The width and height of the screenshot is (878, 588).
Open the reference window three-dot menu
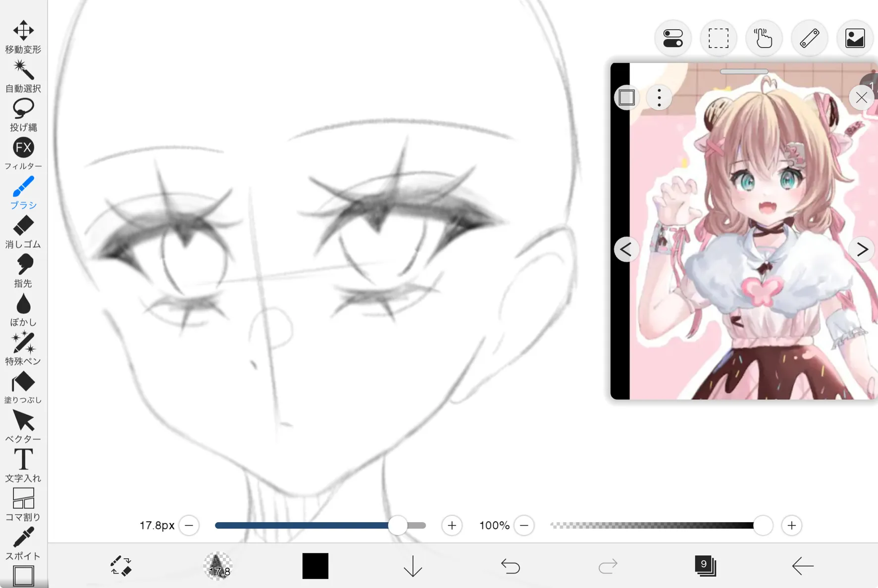[659, 98]
